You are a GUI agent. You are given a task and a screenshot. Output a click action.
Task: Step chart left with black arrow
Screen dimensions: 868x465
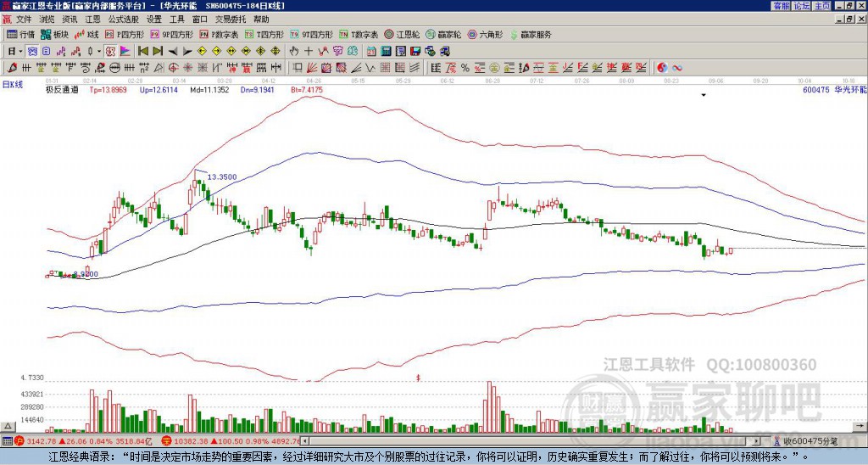click(173, 52)
